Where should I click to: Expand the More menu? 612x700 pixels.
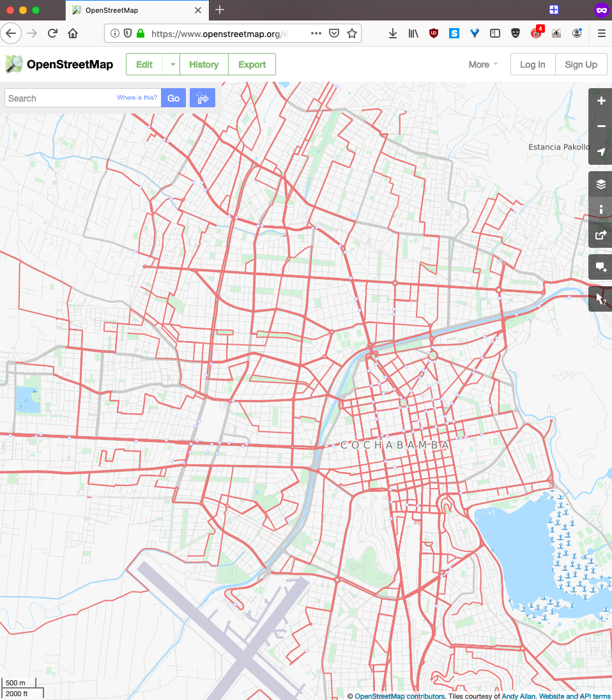pyautogui.click(x=483, y=65)
